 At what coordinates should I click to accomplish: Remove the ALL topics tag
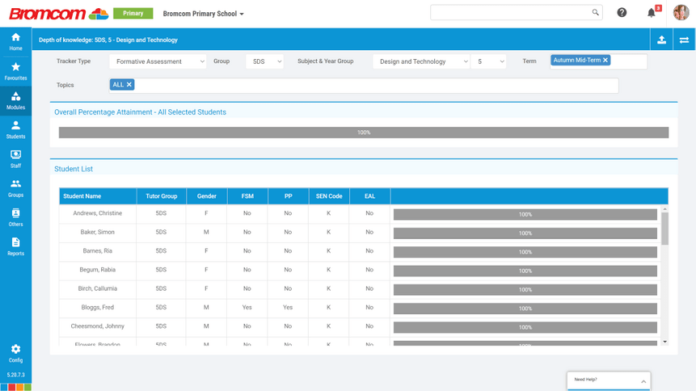click(x=129, y=85)
